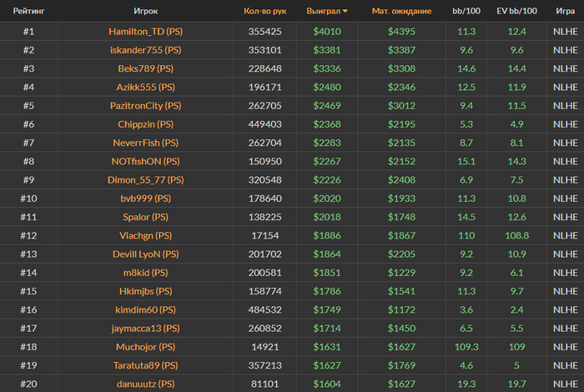The image size is (584, 392).
Task: Click Viachgn (PS) player name
Action: [146, 236]
